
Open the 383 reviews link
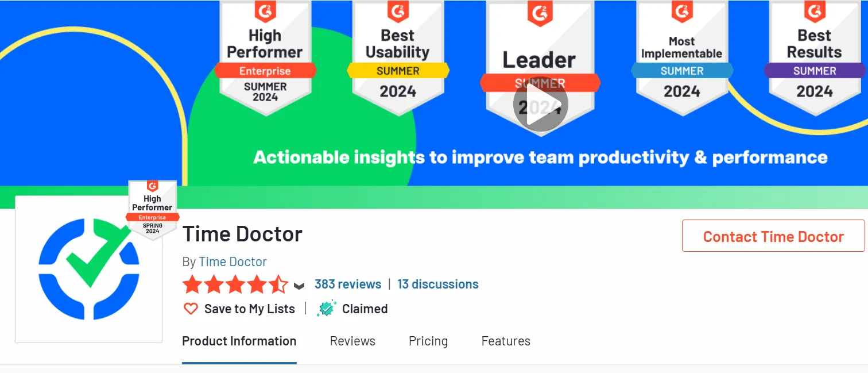(348, 284)
